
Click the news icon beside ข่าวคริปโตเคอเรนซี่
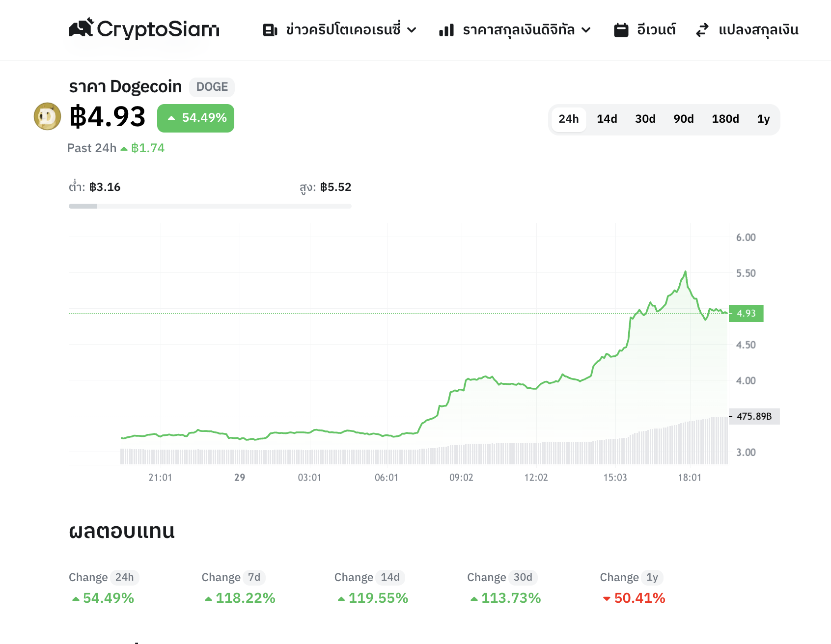270,30
